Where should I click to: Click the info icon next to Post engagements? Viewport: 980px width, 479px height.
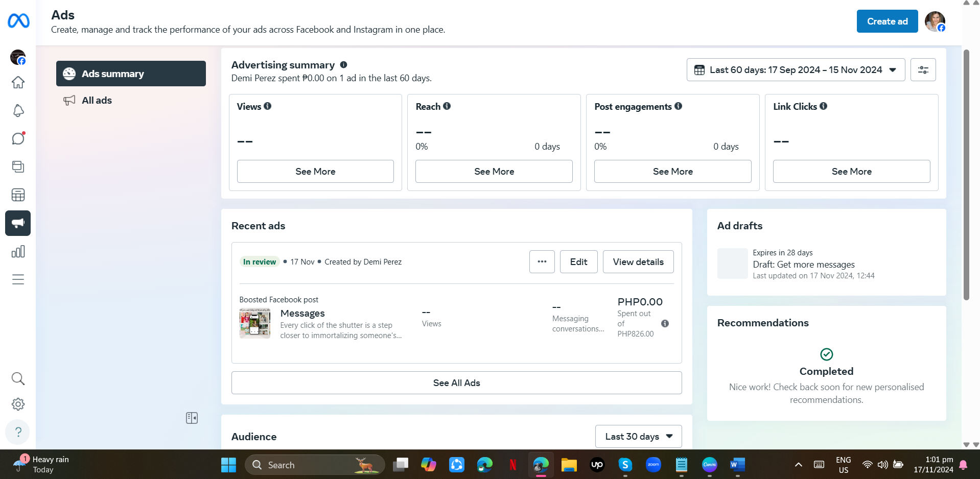point(679,106)
